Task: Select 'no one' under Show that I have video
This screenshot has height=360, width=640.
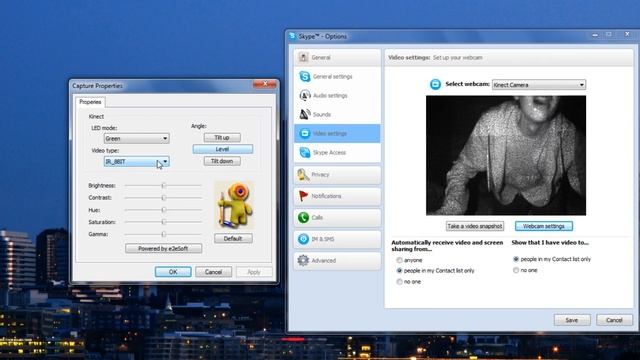Action: pyautogui.click(x=516, y=270)
